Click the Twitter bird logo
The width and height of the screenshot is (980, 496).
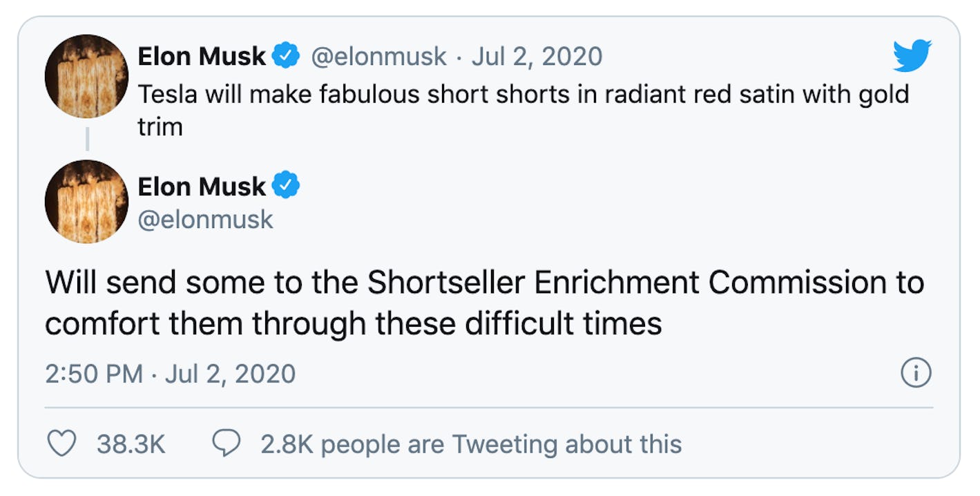(913, 57)
